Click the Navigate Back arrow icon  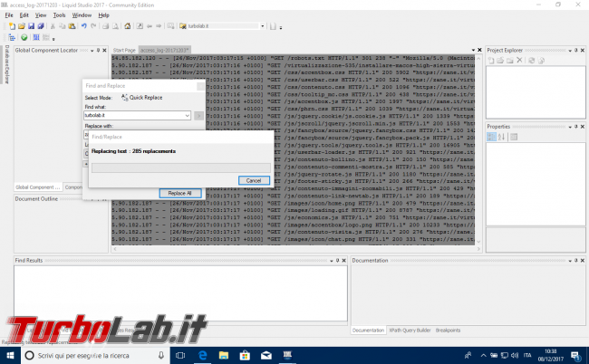click(x=150, y=26)
